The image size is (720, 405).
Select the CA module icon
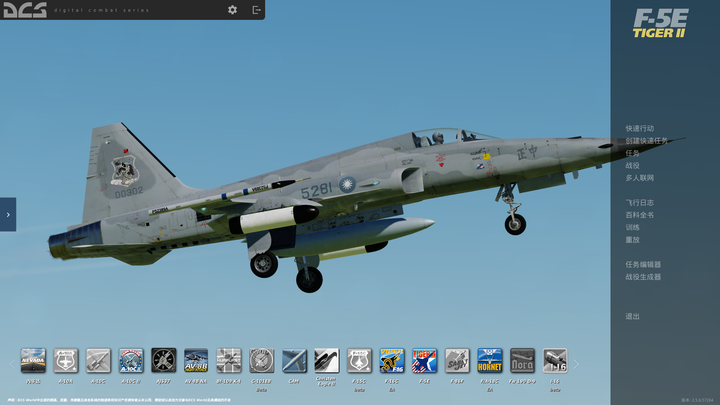point(294,360)
